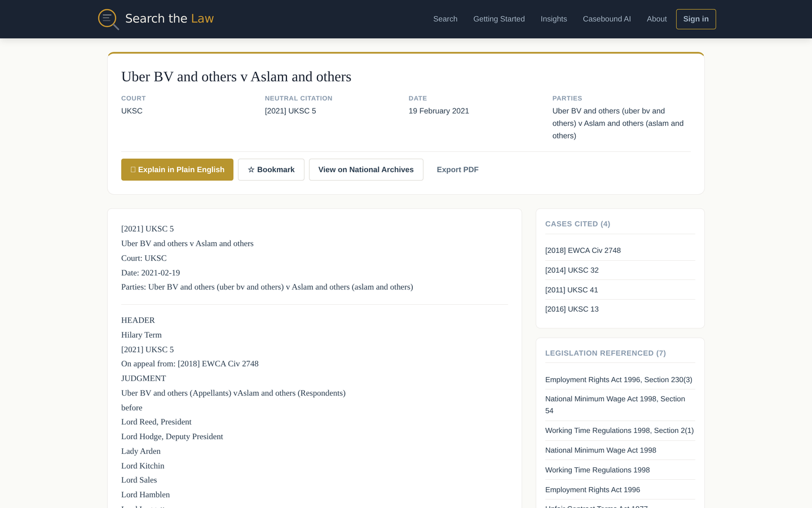Open cited case [2011] UKSC 41
The width and height of the screenshot is (812, 508).
point(571,290)
